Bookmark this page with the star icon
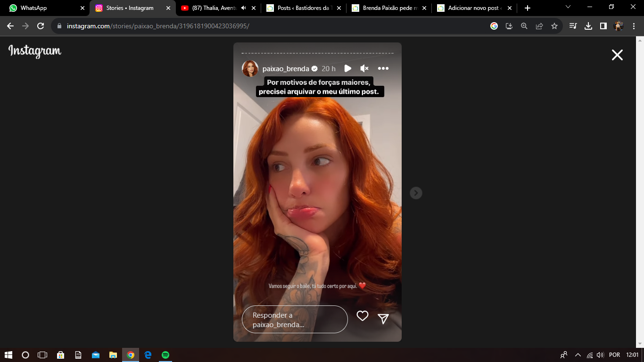 click(x=554, y=26)
